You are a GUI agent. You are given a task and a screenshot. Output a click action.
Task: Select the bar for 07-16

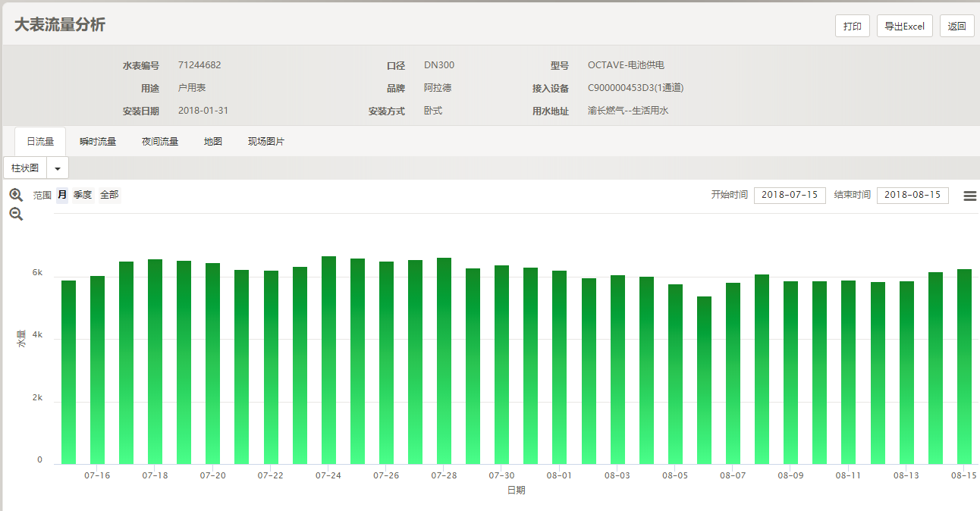coord(97,370)
